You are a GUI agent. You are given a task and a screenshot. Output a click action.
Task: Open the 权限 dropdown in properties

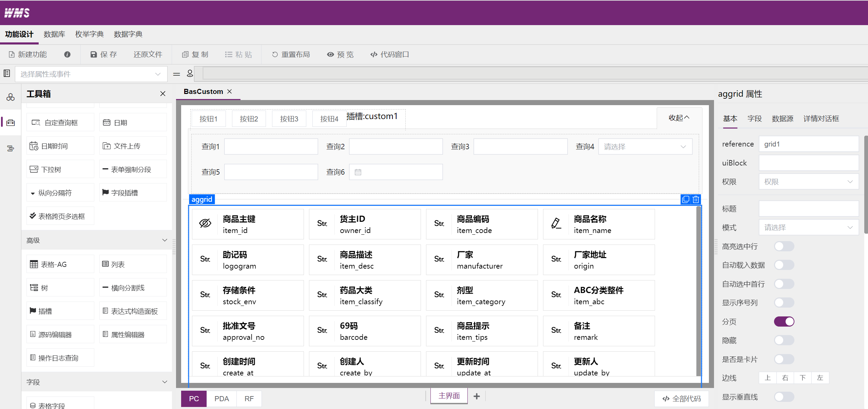[x=808, y=182]
